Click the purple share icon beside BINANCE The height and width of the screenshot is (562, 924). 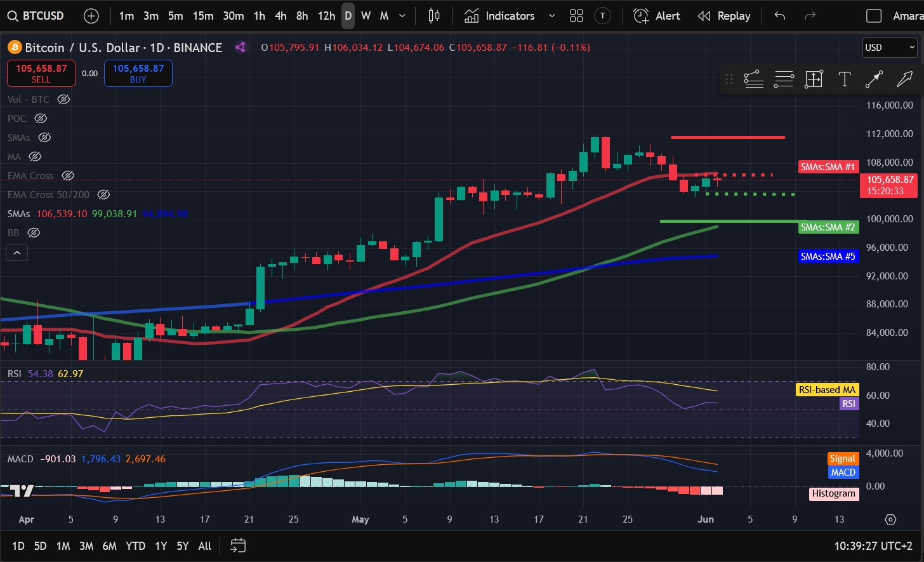tap(241, 47)
